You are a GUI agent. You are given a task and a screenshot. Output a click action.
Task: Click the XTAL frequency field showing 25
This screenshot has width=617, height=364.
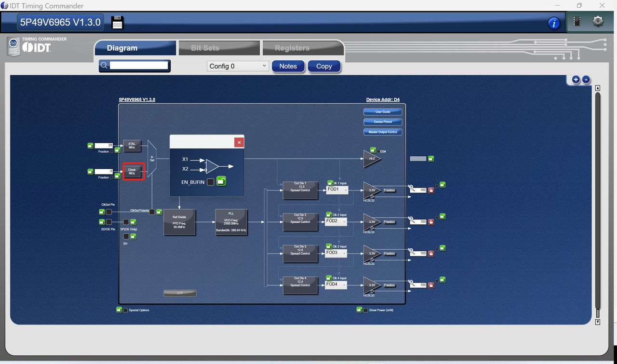point(104,146)
